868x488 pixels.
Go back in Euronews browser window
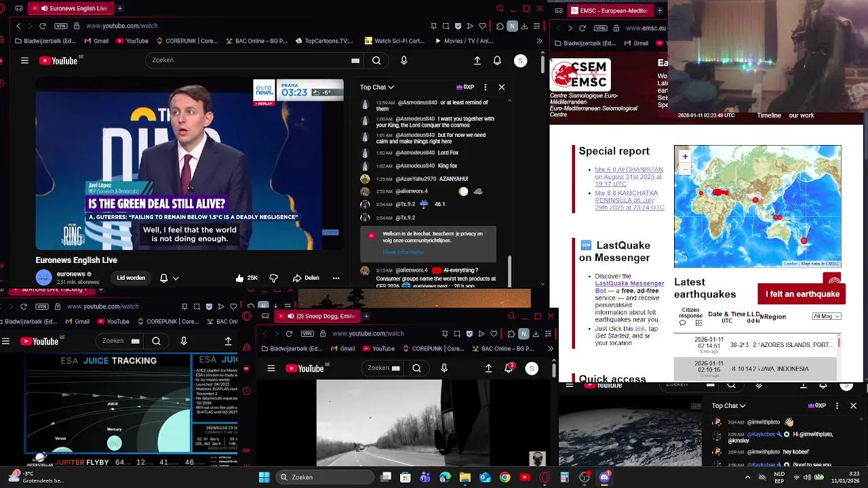point(18,26)
